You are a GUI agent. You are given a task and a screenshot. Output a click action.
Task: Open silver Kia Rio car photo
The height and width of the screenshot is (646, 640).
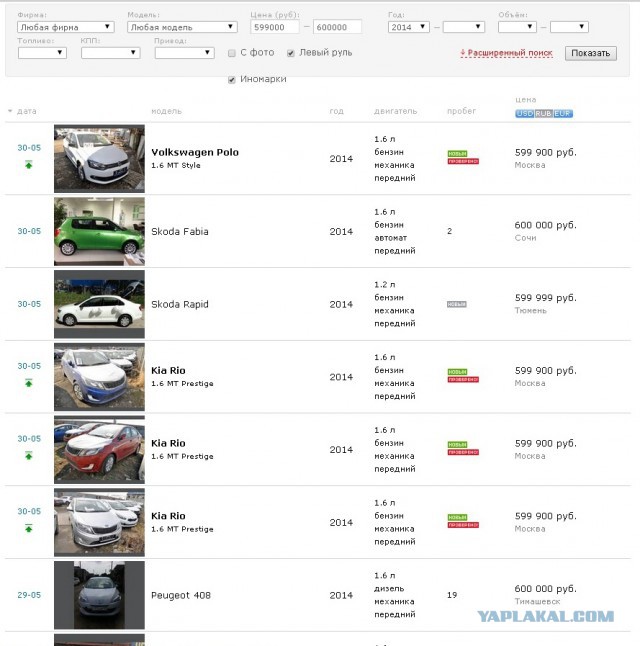99,522
